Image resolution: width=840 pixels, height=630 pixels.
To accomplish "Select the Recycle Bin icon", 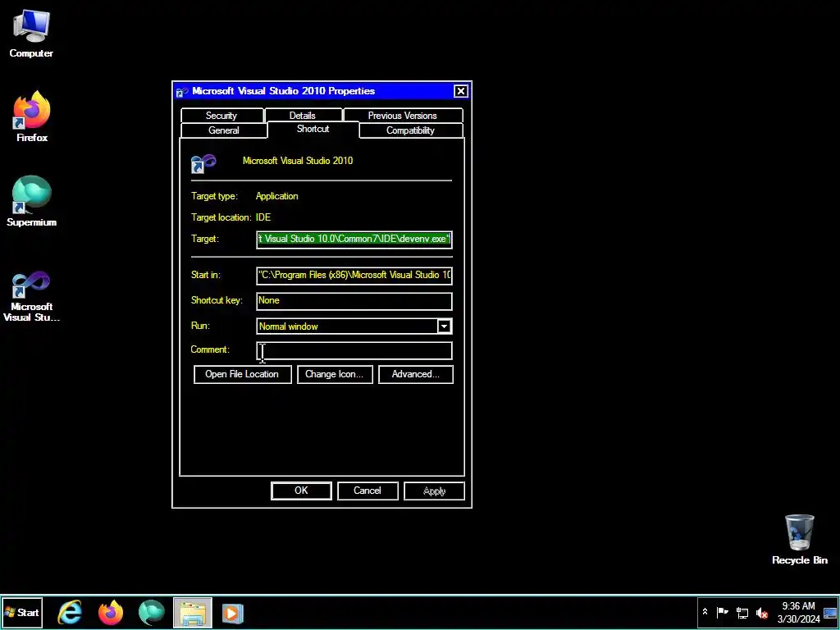I will pyautogui.click(x=799, y=539).
